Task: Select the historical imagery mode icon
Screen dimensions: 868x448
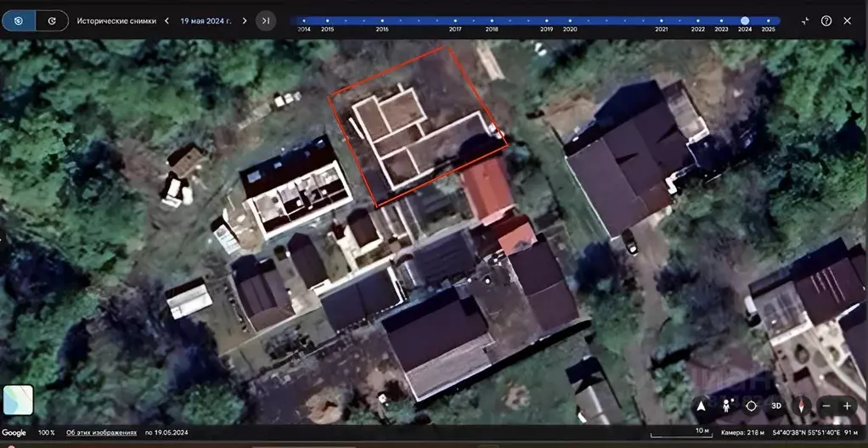Action: click(19, 20)
